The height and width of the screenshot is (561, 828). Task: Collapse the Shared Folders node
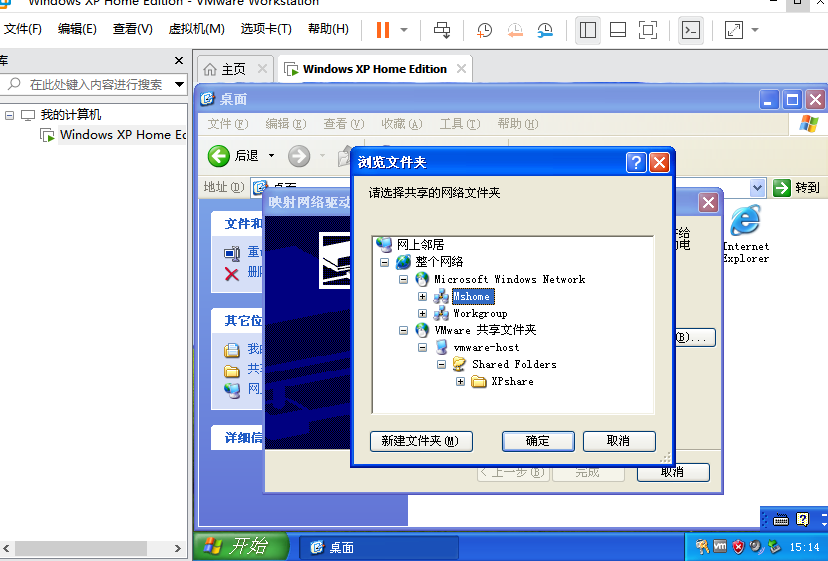441,364
